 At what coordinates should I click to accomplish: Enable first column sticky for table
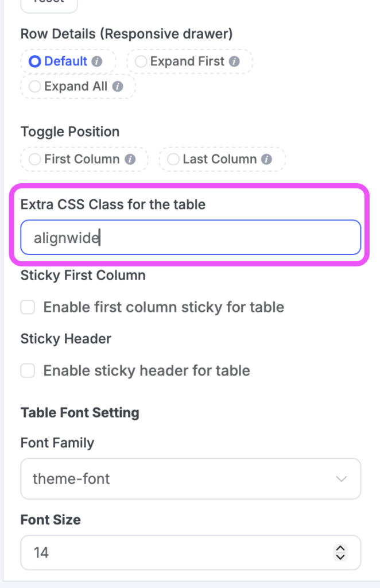tap(28, 307)
